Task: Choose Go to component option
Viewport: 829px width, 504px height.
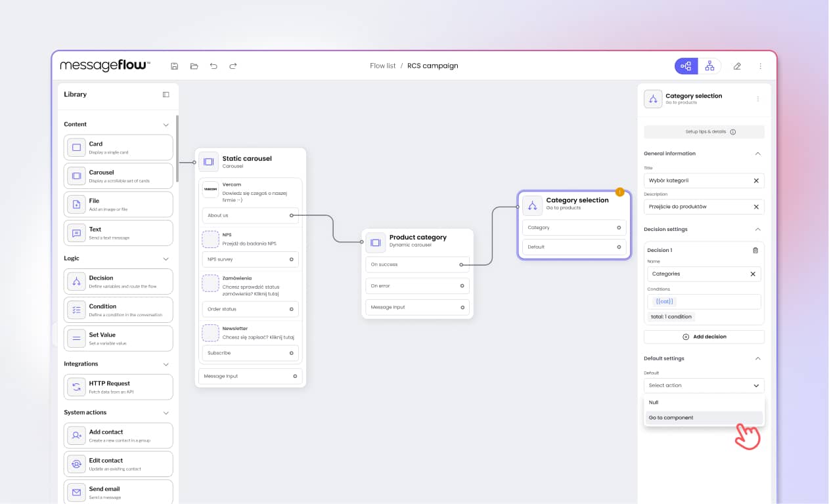Action: tap(704, 417)
